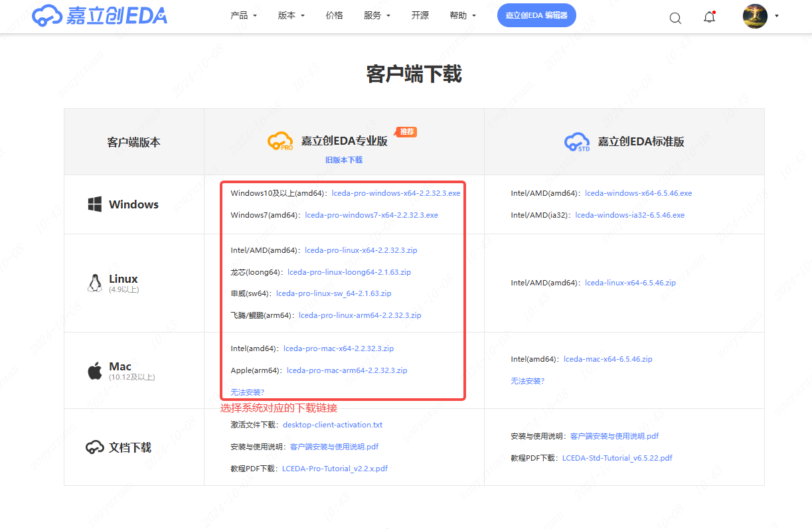
Task: Click the blue STD cloud icon
Action: tap(577, 141)
